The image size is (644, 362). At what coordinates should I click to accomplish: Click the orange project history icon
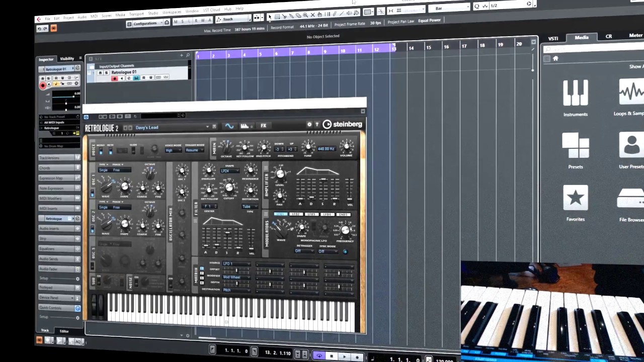54,28
